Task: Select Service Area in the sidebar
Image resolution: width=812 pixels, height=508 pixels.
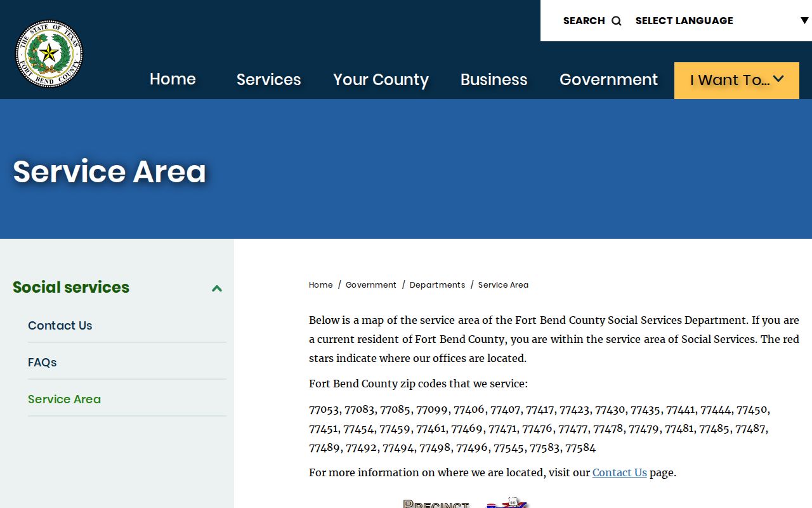Action: (x=64, y=399)
